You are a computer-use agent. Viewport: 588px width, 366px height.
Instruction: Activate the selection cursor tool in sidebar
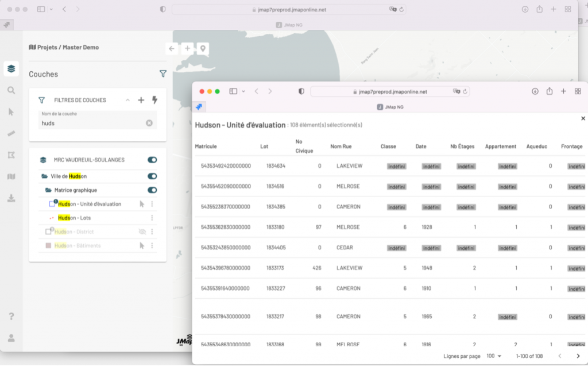pyautogui.click(x=11, y=112)
